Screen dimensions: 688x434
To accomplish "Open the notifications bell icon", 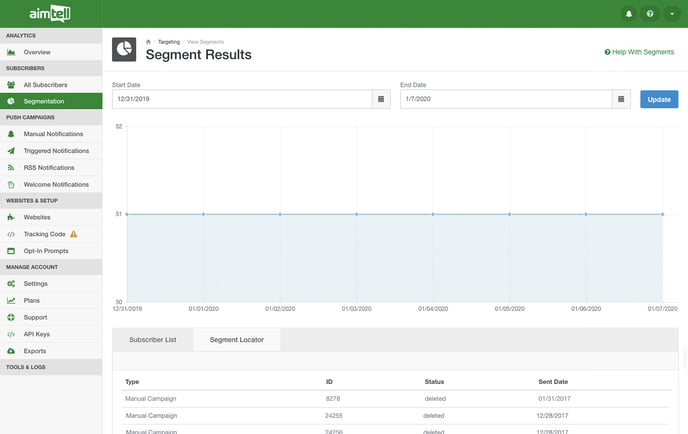I will [628, 14].
